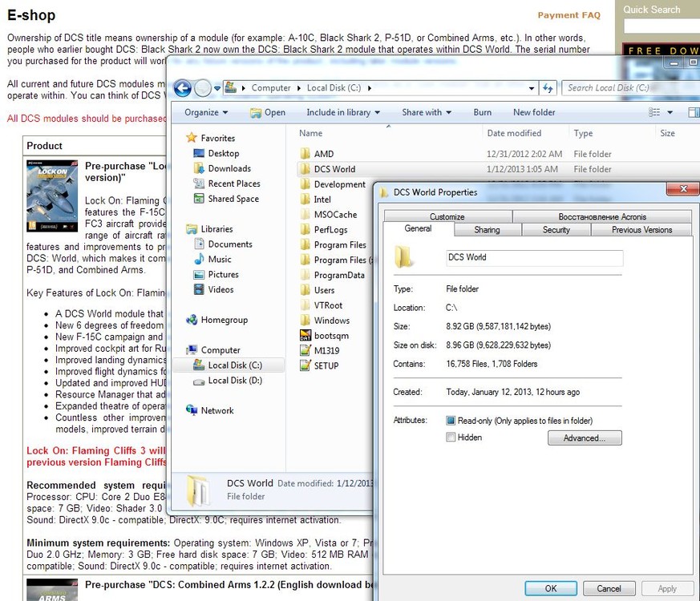
Task: Switch to the Sharing tab
Action: tap(488, 229)
